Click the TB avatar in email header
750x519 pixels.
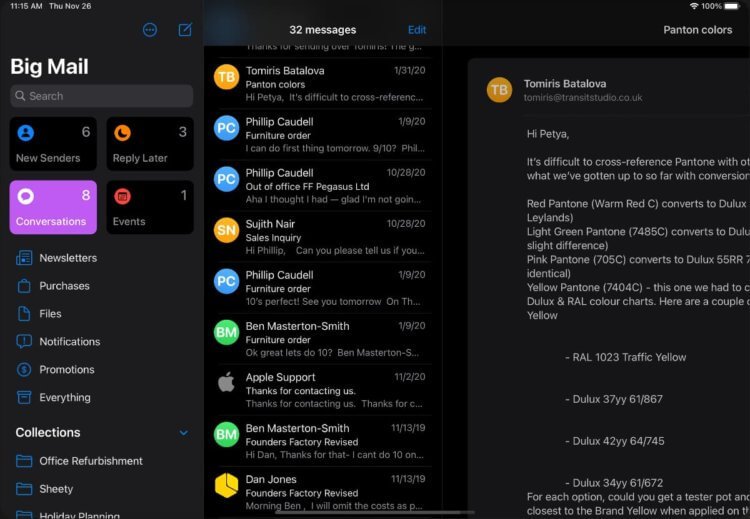499,90
